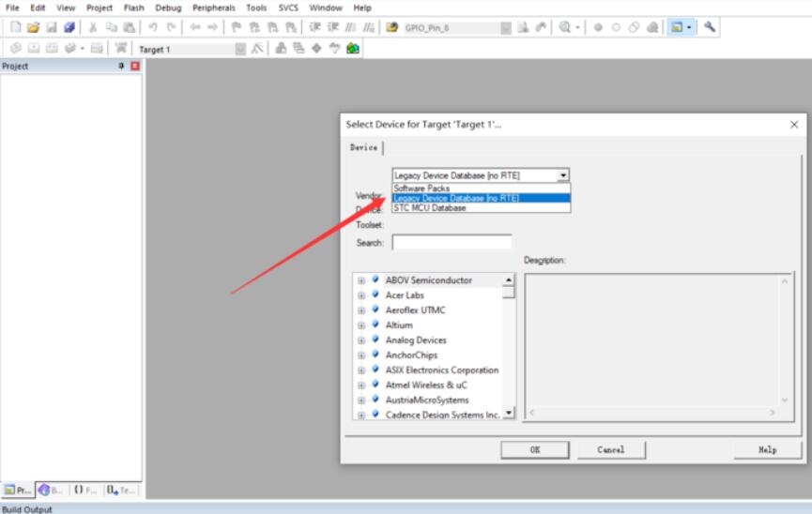Expand the Analog Devices tree node

tap(361, 340)
